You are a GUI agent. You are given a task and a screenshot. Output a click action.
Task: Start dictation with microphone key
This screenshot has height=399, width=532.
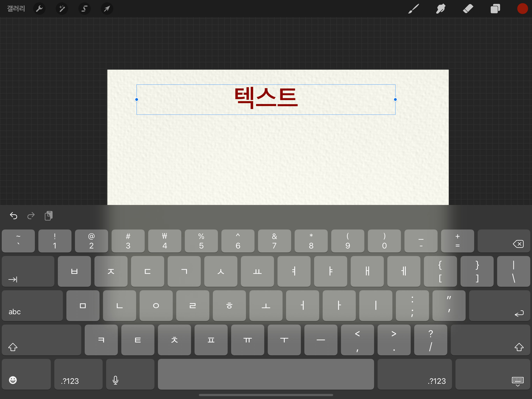(130, 374)
